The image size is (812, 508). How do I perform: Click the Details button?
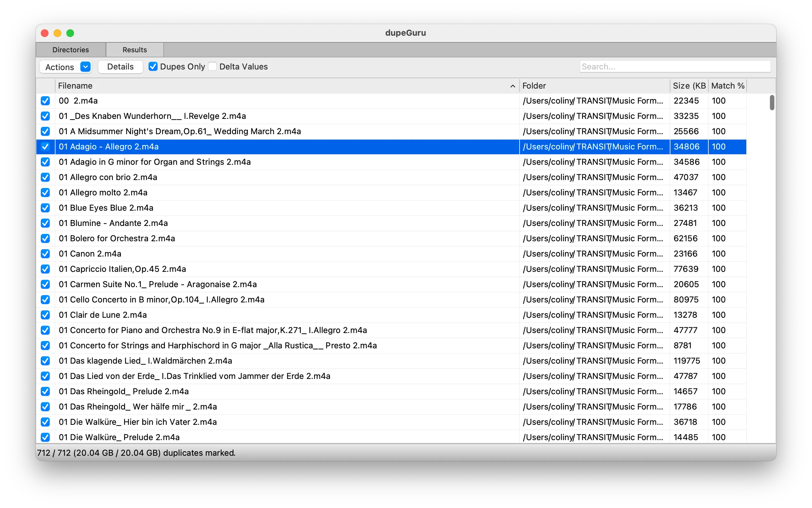tap(120, 67)
